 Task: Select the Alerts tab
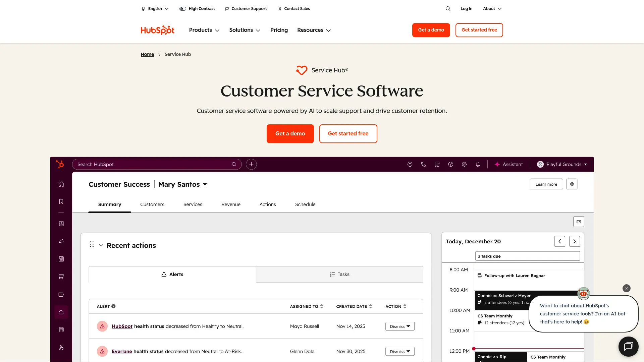click(x=172, y=274)
